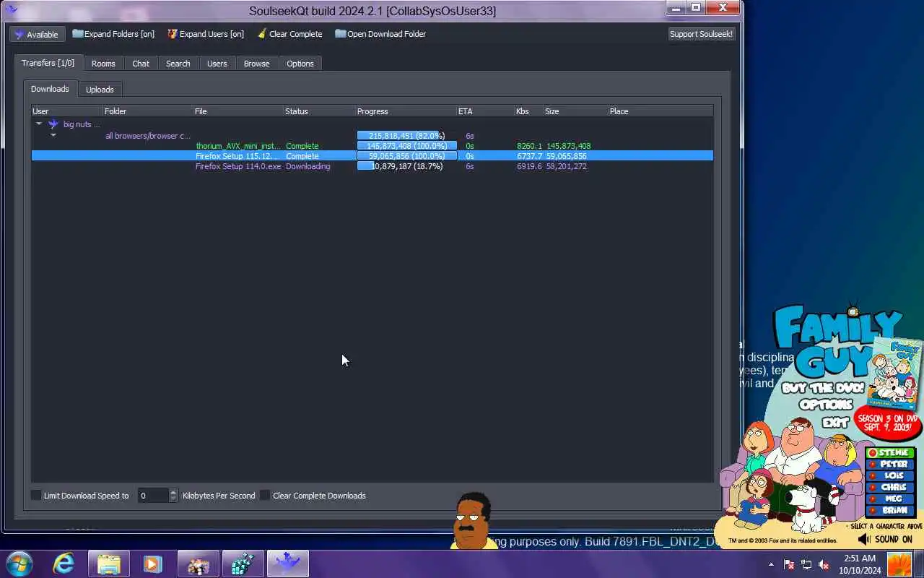Click the 8260.1 Kbs value
924x578 pixels.
tap(529, 146)
